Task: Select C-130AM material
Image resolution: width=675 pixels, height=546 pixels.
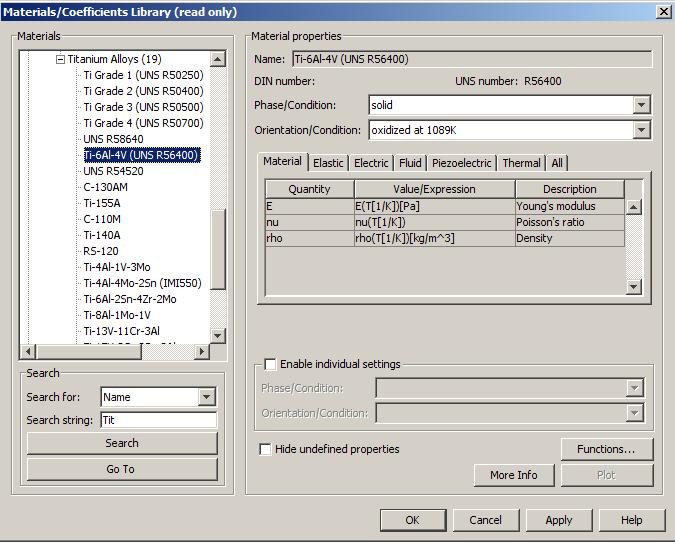Action: pyautogui.click(x=105, y=187)
